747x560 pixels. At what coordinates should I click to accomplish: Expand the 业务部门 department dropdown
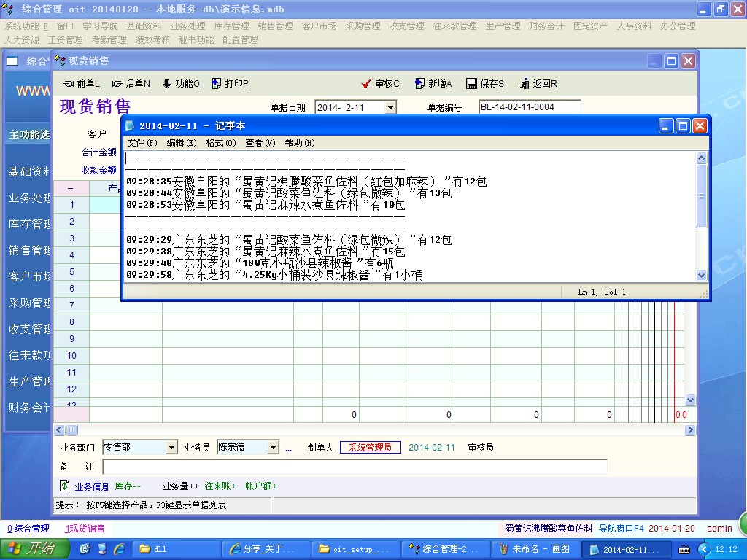172,447
